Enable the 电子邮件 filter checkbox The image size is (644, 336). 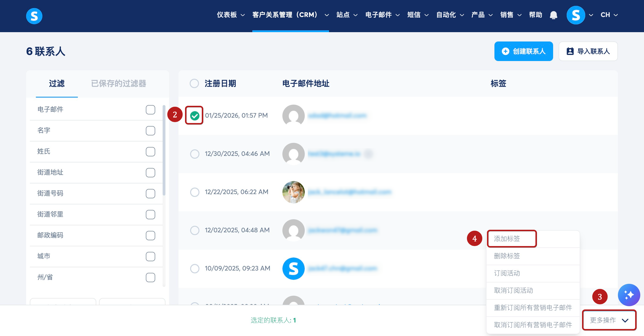[x=150, y=110]
